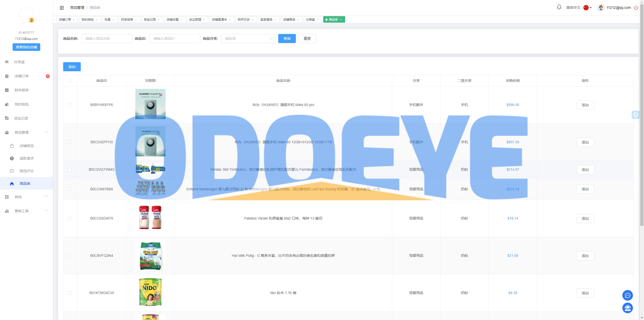644x320 pixels.
Task: Open the notification bell
Action: [x=559, y=7]
